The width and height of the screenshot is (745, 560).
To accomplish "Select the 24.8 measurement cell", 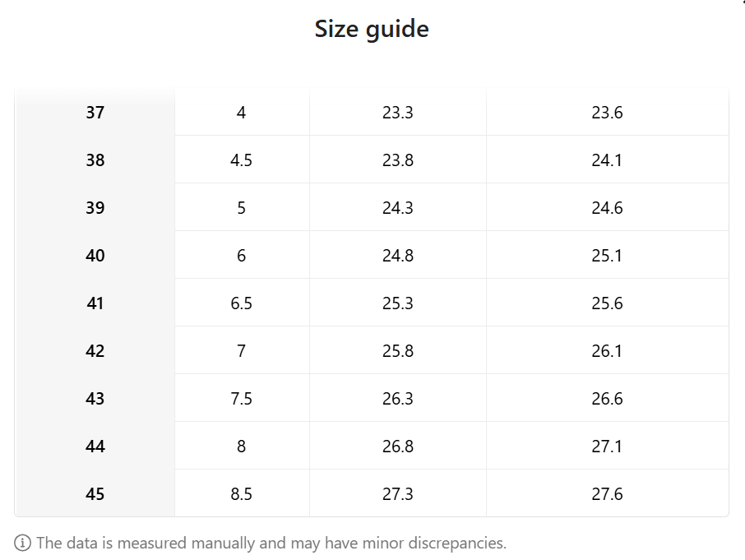I will (398, 256).
